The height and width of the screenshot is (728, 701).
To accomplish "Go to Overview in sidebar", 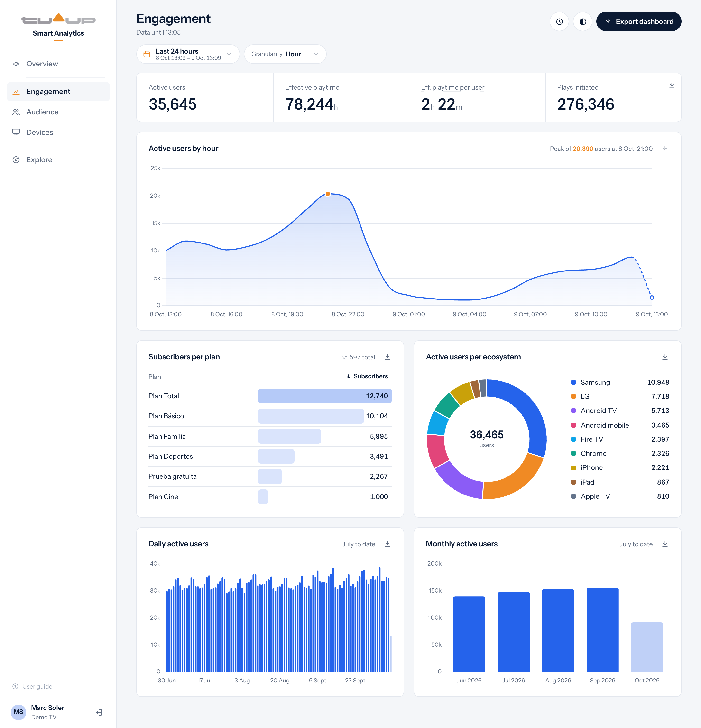I will [x=58, y=64].
